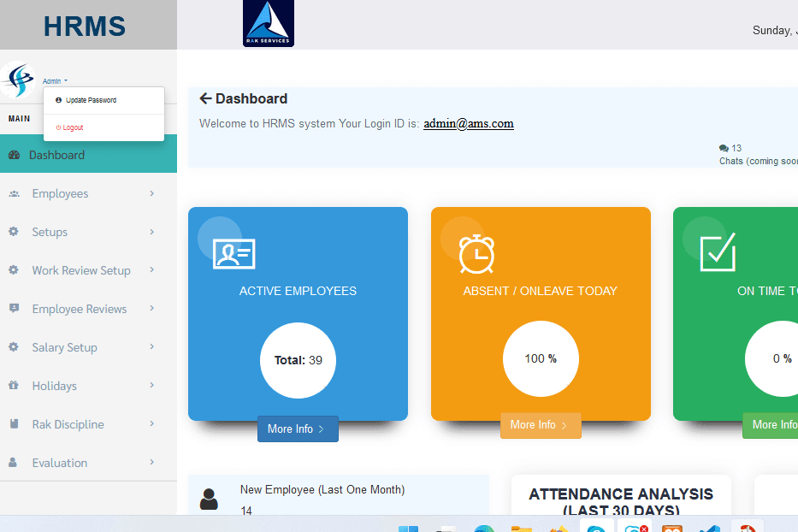The image size is (798, 532).
Task: Click the Setups gear icon
Action: (x=14, y=232)
